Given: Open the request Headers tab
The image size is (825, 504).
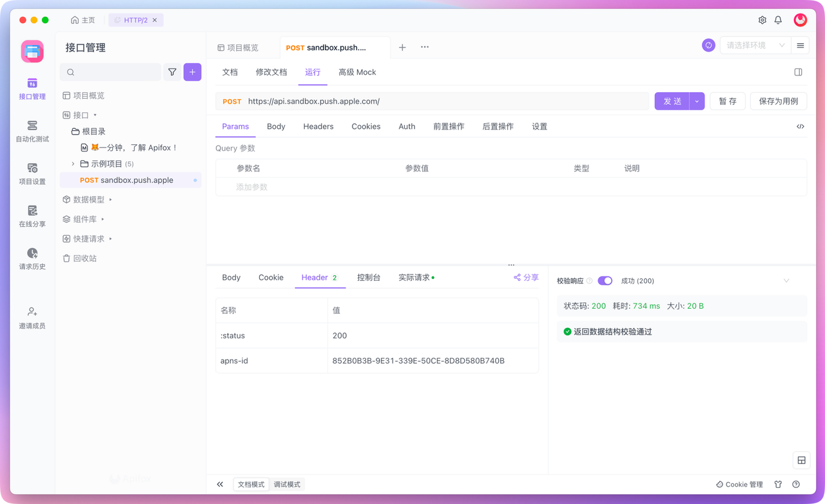Looking at the screenshot, I should (318, 126).
